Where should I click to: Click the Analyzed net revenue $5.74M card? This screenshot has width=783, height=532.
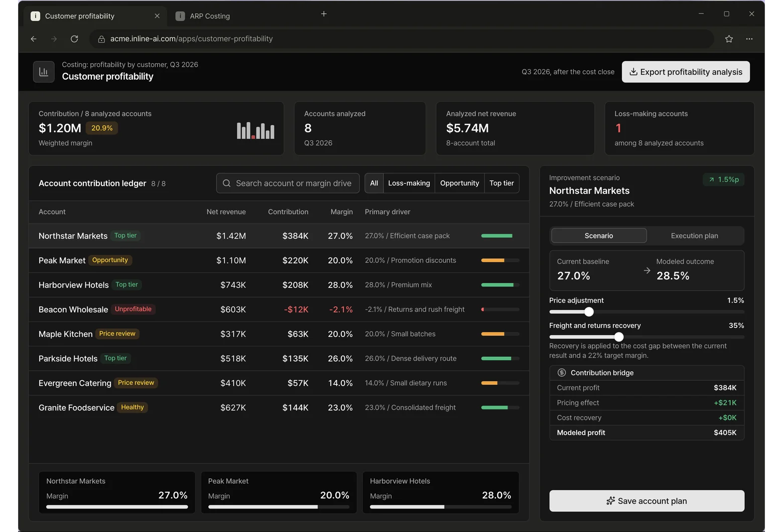click(515, 128)
